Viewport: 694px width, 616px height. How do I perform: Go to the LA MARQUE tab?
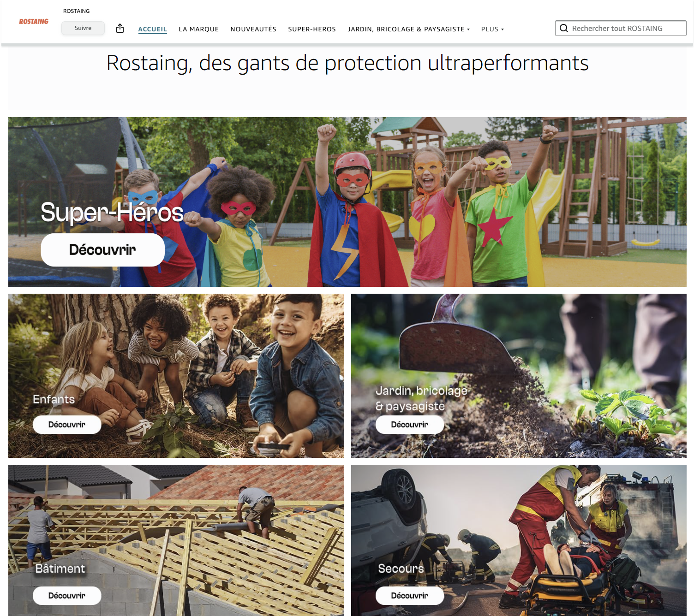[x=199, y=29]
